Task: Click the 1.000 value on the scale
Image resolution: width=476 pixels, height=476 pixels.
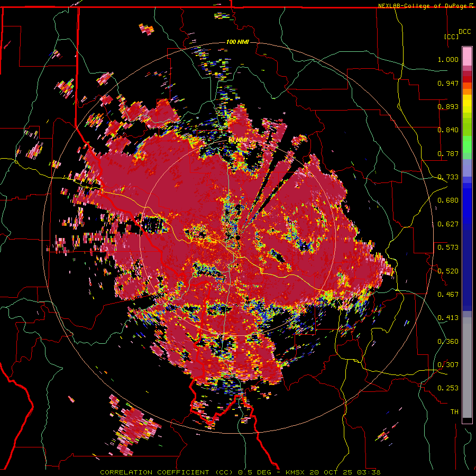Action: tap(448, 59)
